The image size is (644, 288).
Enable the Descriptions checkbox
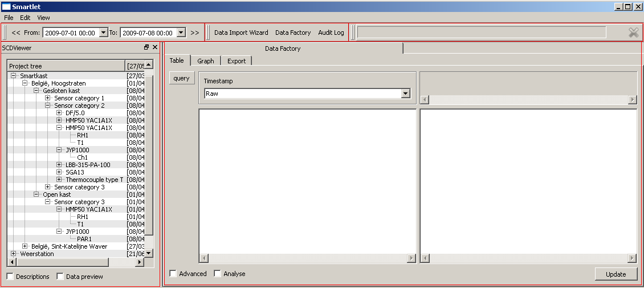(x=11, y=277)
